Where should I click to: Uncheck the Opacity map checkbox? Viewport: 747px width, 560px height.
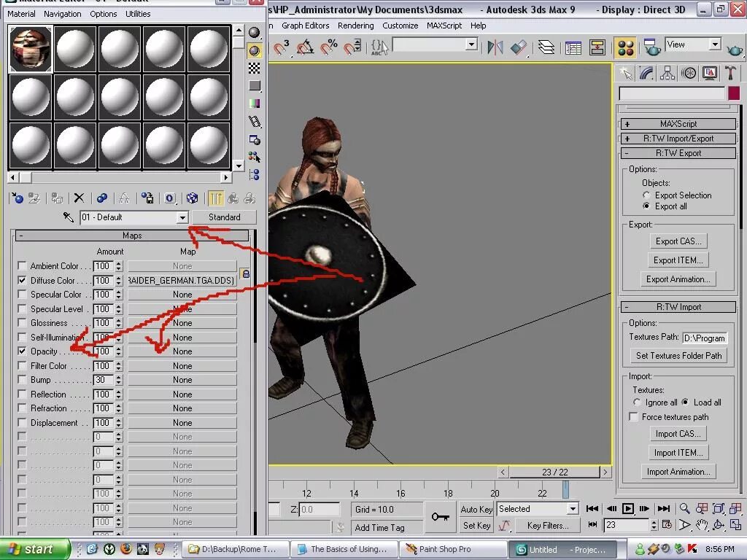click(22, 351)
